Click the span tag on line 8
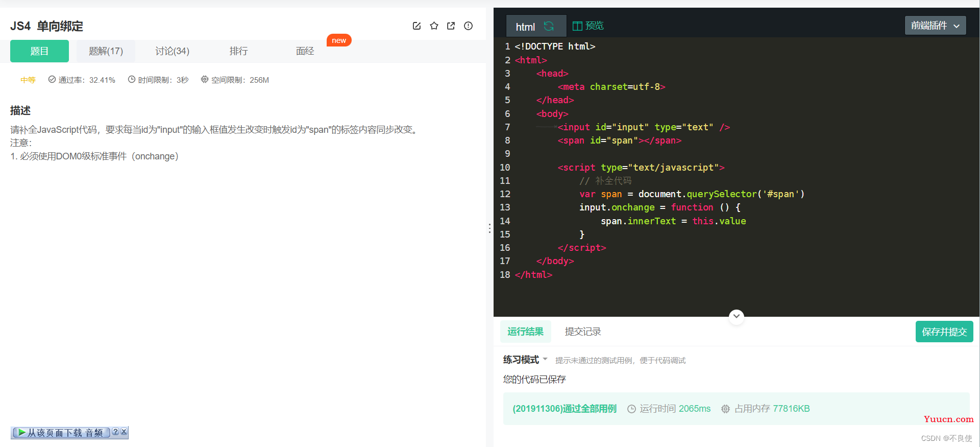Screen dimensions: 980x447 click(x=620, y=140)
